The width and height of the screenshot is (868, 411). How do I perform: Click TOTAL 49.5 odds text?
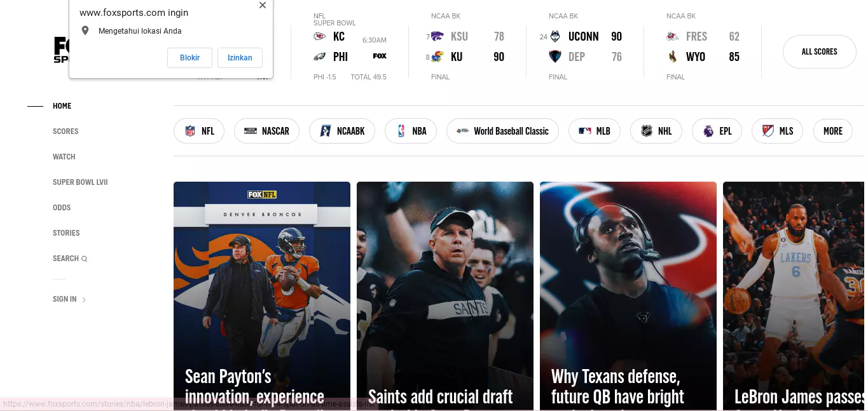point(368,77)
